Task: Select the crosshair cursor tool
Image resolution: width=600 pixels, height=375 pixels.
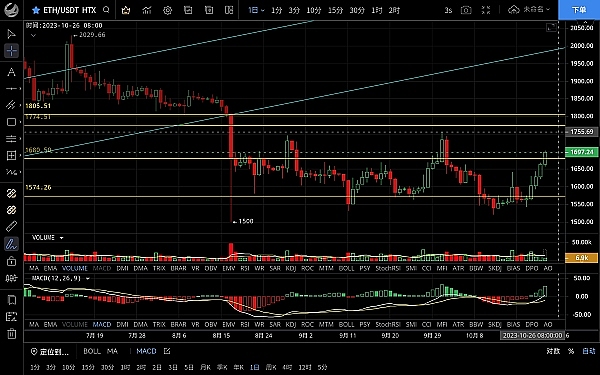Action: pos(11,51)
